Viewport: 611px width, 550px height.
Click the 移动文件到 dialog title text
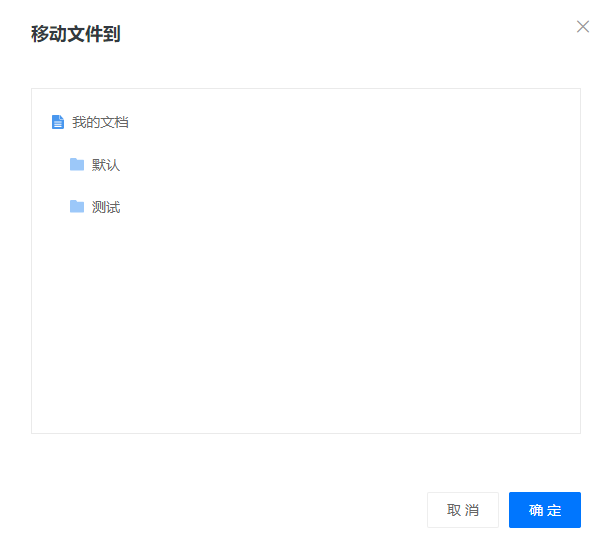76,34
